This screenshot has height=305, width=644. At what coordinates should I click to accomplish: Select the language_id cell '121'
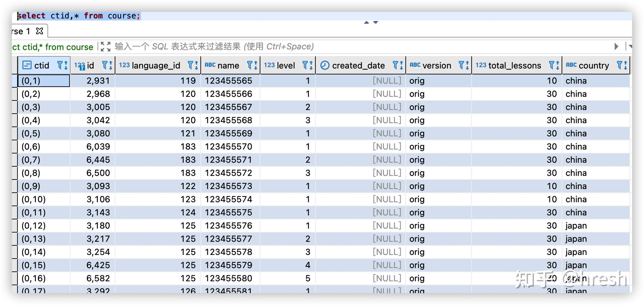click(x=158, y=133)
